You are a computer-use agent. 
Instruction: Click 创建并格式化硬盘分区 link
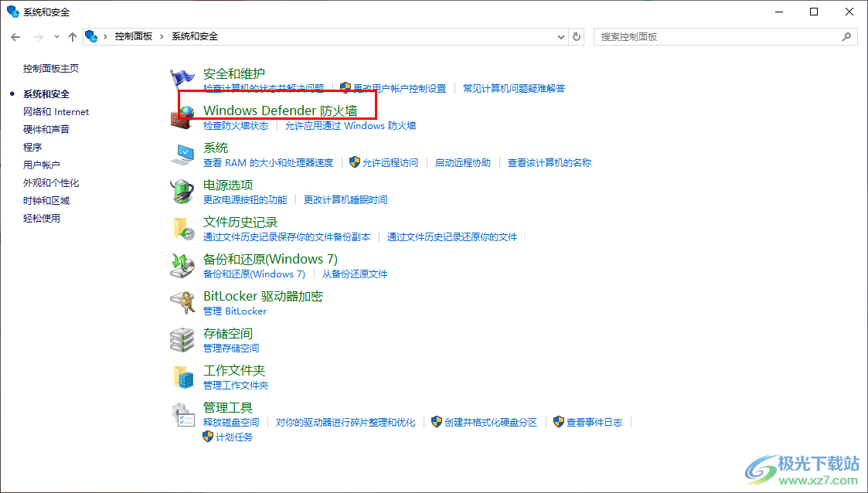pos(491,422)
